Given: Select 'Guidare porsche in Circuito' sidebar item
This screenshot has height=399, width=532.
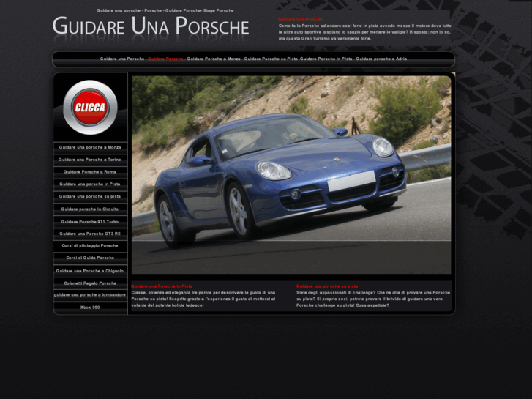Looking at the screenshot, I should pos(90,209).
